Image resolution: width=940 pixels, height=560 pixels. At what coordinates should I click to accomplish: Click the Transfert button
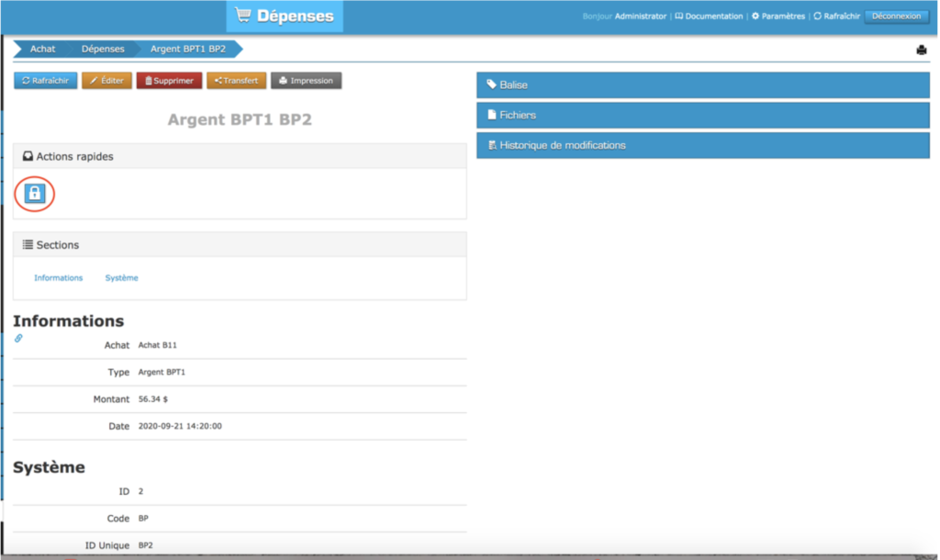point(236,81)
